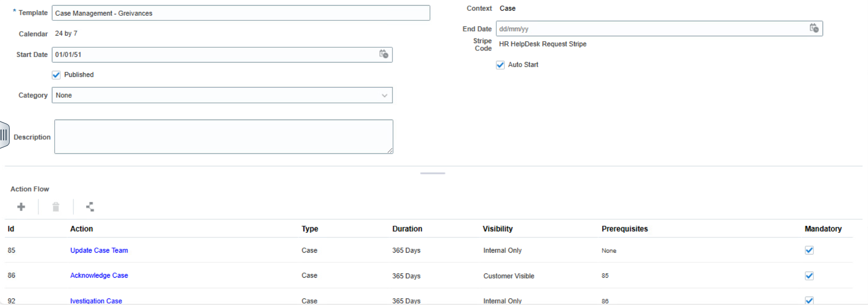Sort by the Action column header
Image resolution: width=868 pixels, height=305 pixels.
pyautogui.click(x=82, y=229)
